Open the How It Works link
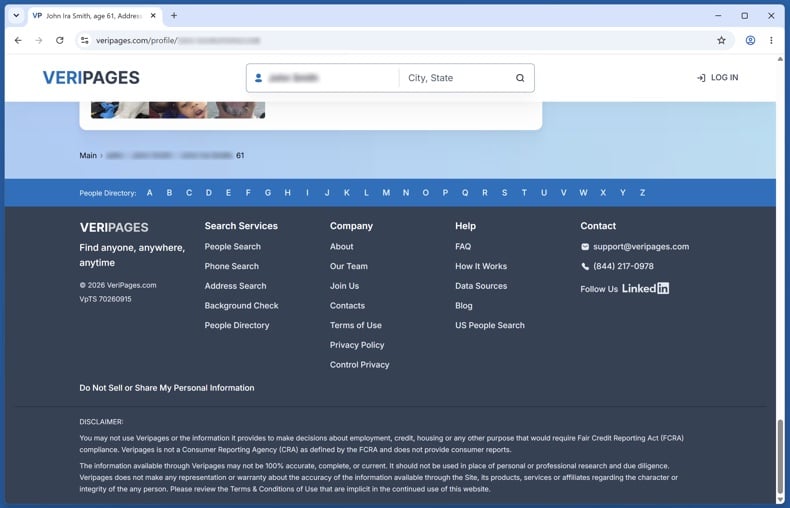This screenshot has height=508, width=790. 481,266
